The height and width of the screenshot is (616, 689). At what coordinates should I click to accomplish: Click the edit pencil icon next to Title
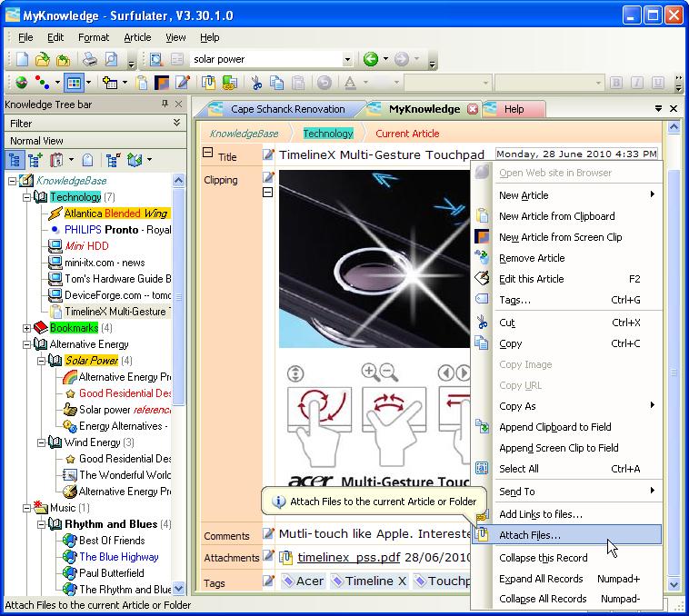[268, 154]
